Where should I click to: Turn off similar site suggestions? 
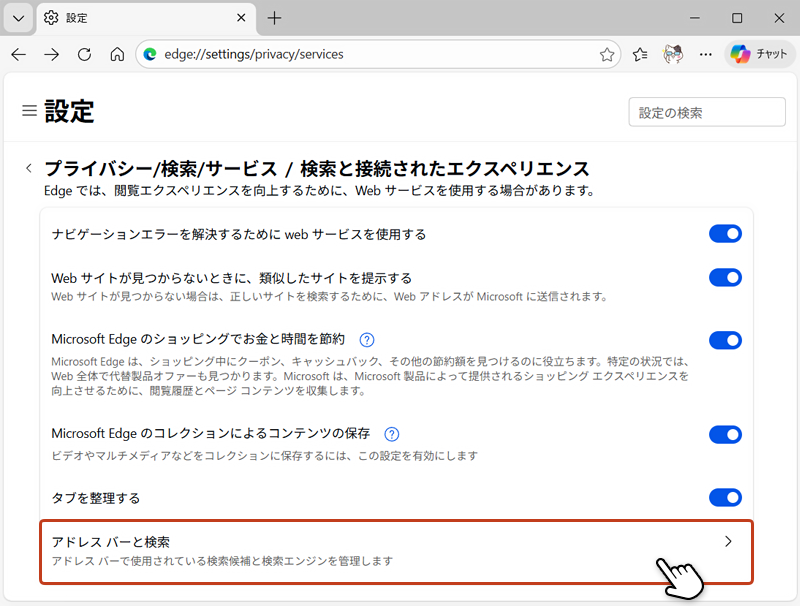[725, 277]
